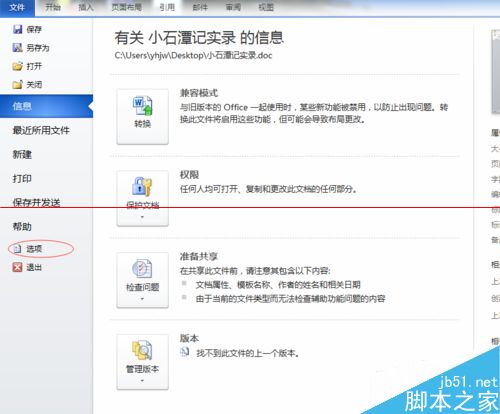The width and height of the screenshot is (500, 414).
Task: Click the Convert Word document icon
Action: [x=143, y=106]
